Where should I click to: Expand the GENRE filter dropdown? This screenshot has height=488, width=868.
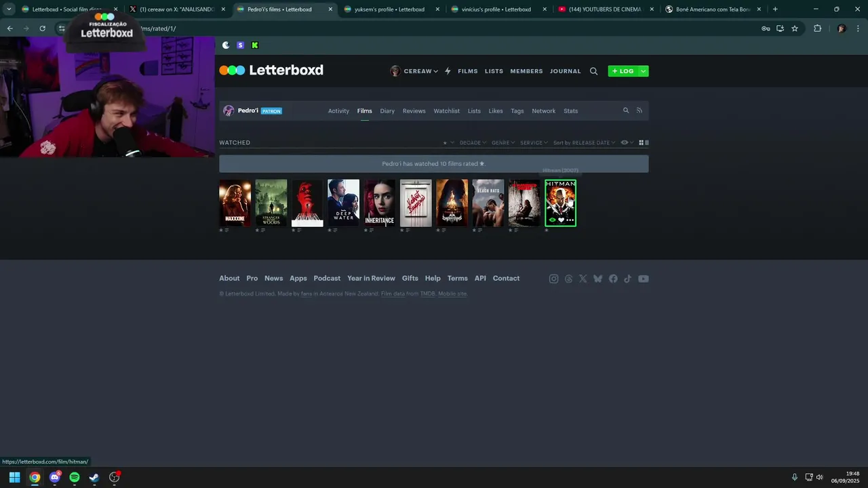point(503,143)
